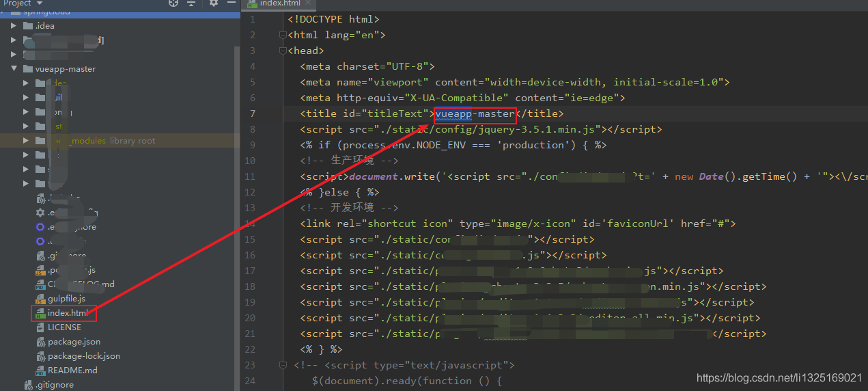Place cursor in vueapp-master title text
The width and height of the screenshot is (868, 391).
pyautogui.click(x=475, y=113)
